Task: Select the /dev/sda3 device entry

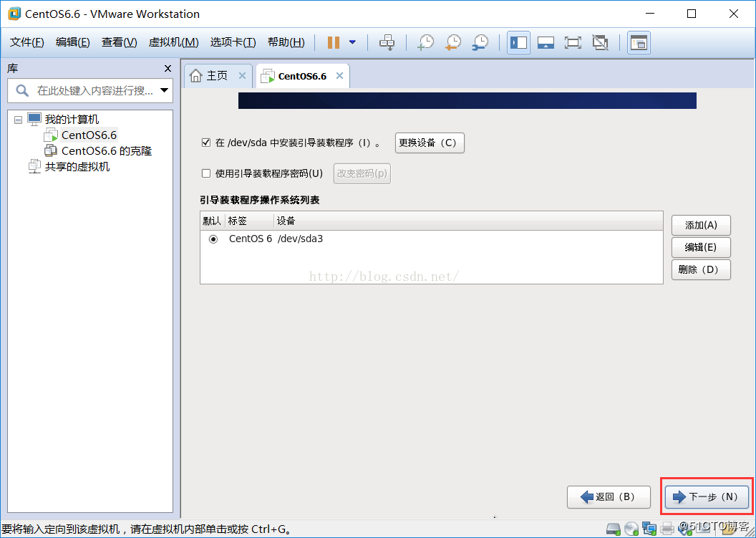Action: 301,239
